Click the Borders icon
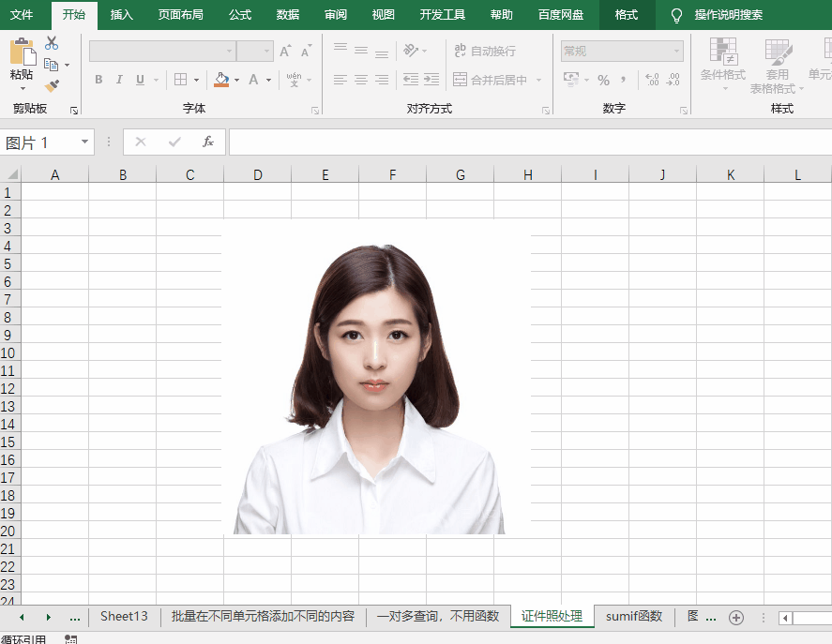This screenshot has width=832, height=644. [180, 80]
